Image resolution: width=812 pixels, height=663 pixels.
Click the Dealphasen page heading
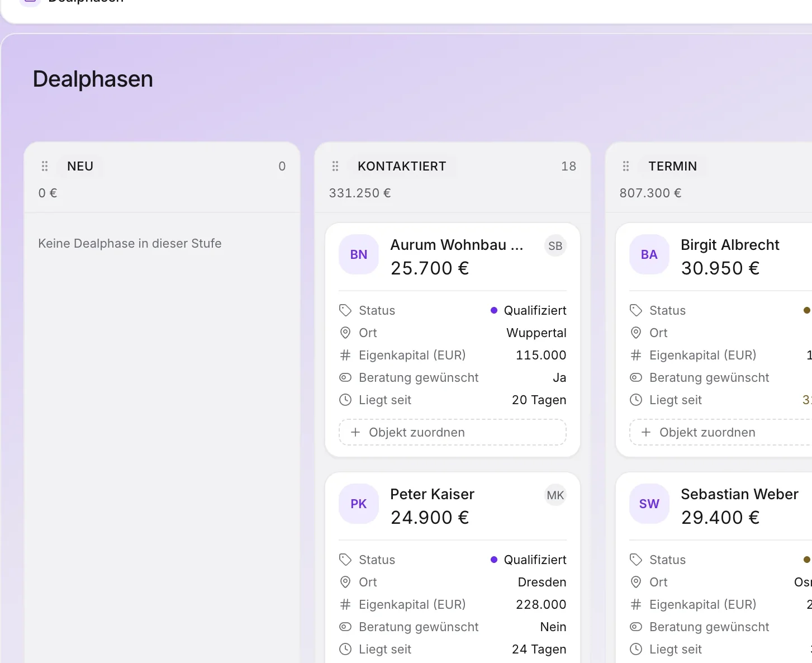[93, 79]
